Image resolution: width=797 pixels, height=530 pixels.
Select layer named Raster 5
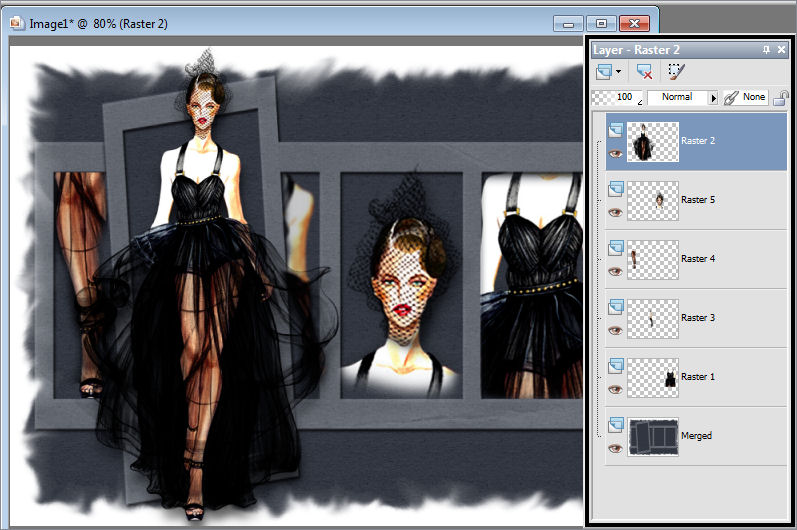tap(698, 200)
